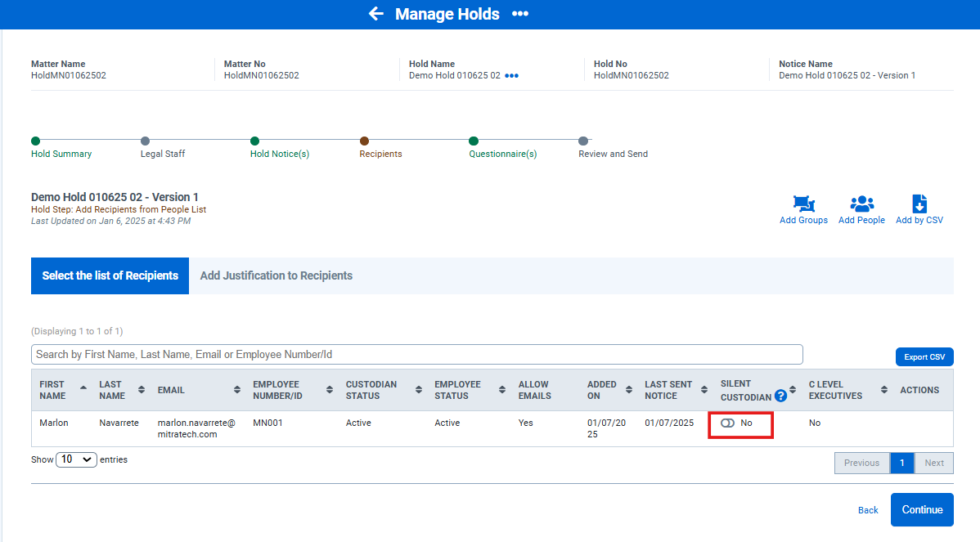Click the back arrow beside Manage Holds
Viewport: 980px width, 542px height.
click(x=375, y=14)
